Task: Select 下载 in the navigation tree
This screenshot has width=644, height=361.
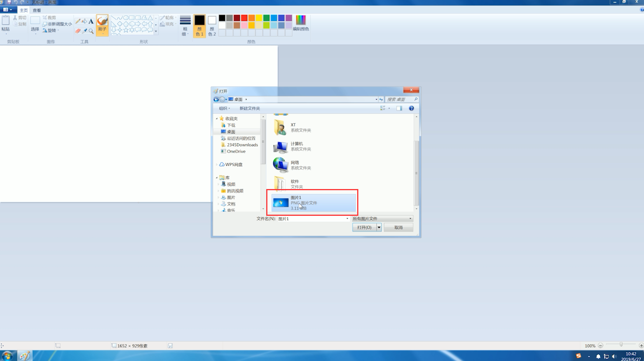Action: click(228, 125)
